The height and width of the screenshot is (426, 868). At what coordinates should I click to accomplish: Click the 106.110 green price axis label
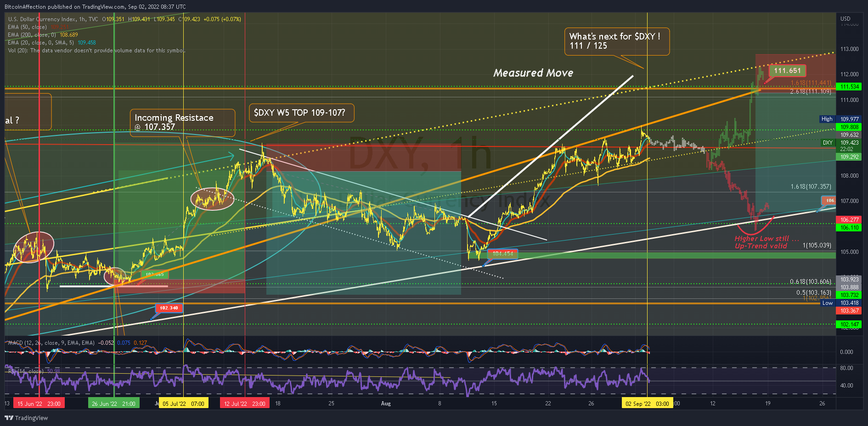tap(849, 228)
